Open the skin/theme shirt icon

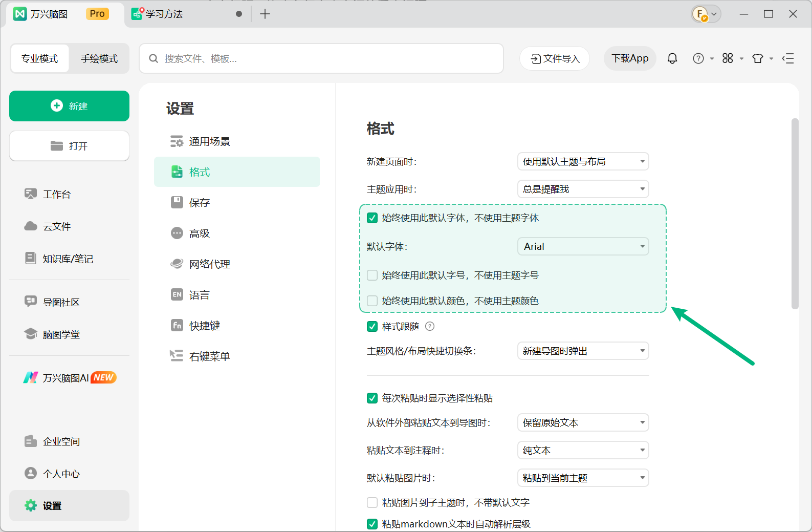tap(758, 58)
